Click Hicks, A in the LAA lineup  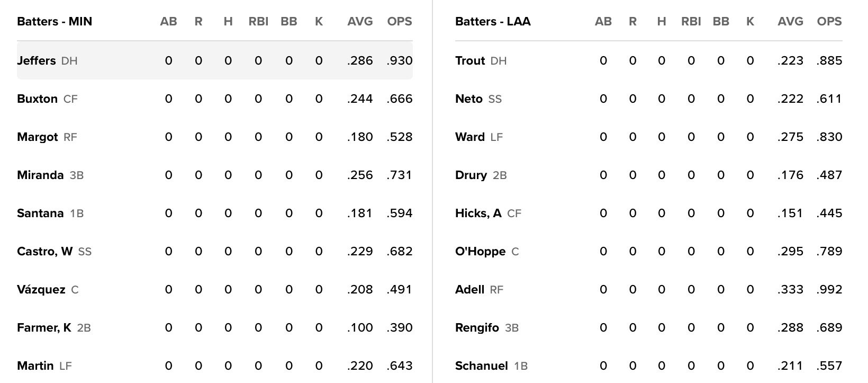click(x=478, y=213)
